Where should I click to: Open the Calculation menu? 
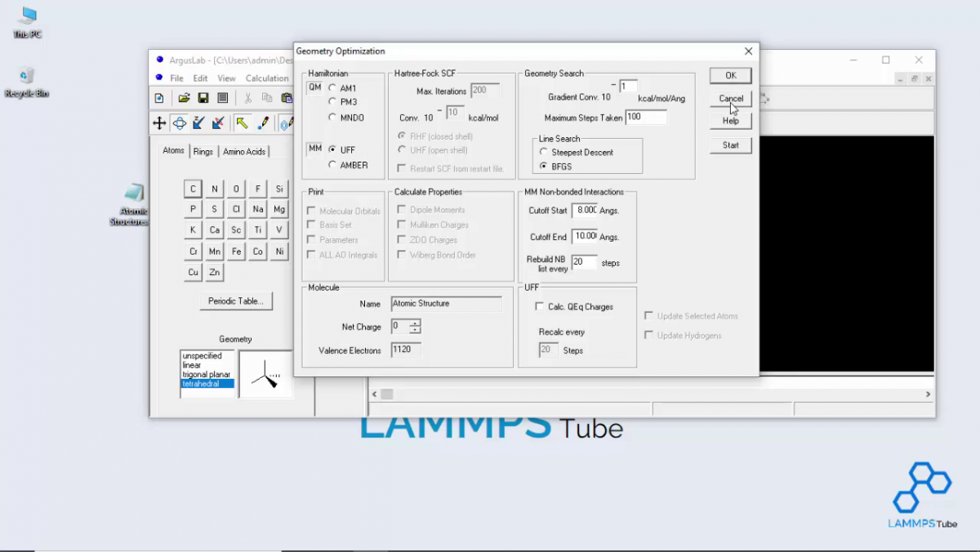[x=267, y=78]
